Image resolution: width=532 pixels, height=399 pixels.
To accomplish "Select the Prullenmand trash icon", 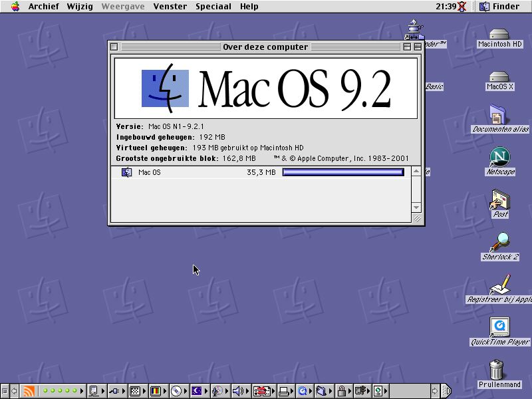I will [x=496, y=369].
